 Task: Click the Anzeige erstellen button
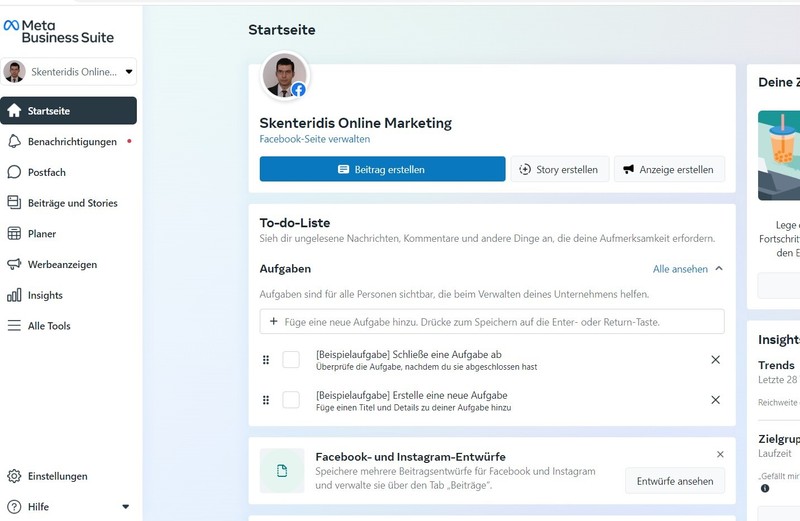(669, 169)
